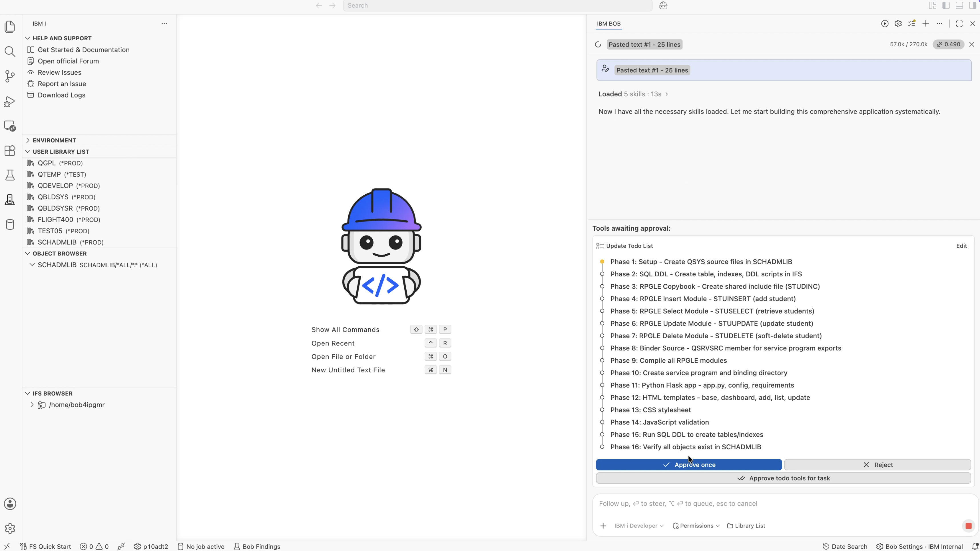The image size is (980, 551).
Task: Click the Bob robot icon beside search bar
Action: tap(663, 6)
